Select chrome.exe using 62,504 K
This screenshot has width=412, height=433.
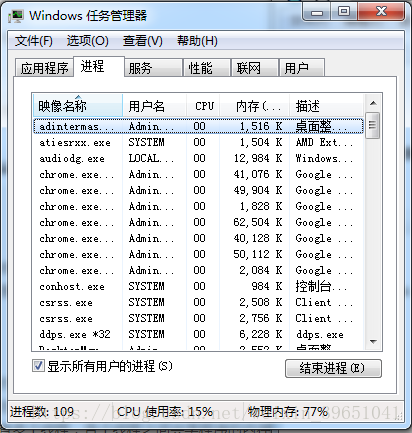pos(198,222)
